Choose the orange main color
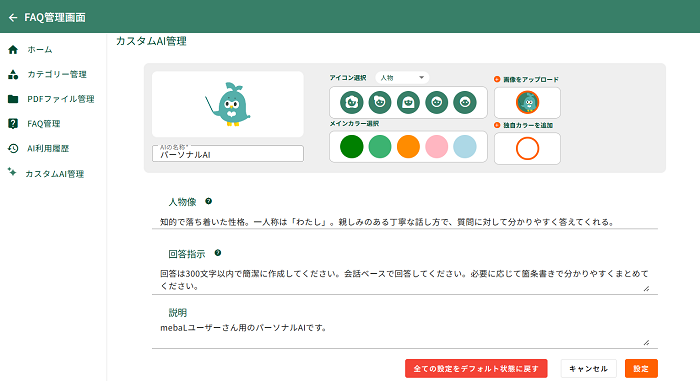The image size is (700, 381). (x=408, y=147)
